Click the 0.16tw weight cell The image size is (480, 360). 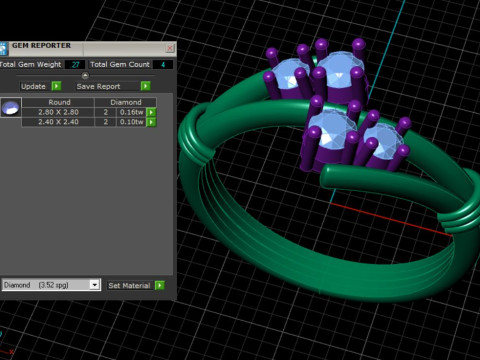coord(132,112)
